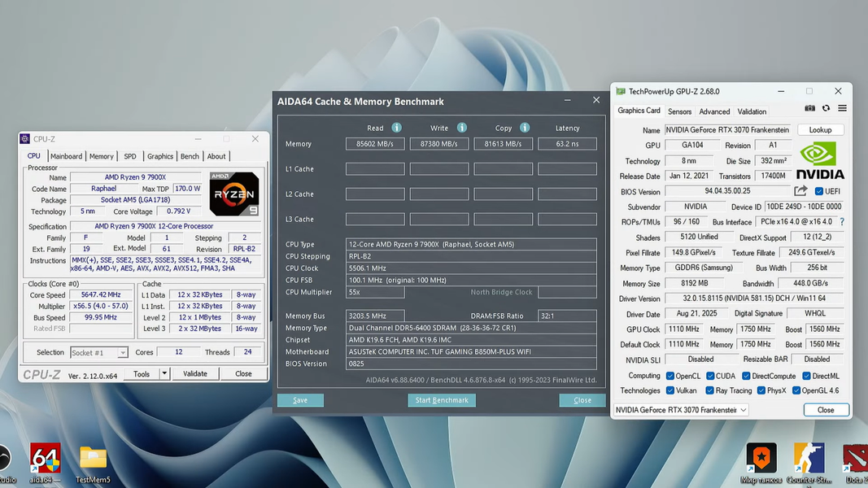Click the info icon beside Copy
868x488 pixels.
click(x=525, y=128)
